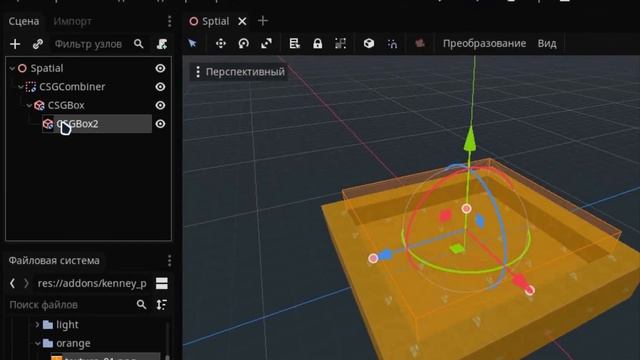Switch to Scale mode tool
The width and height of the screenshot is (640, 360).
[x=267, y=43]
